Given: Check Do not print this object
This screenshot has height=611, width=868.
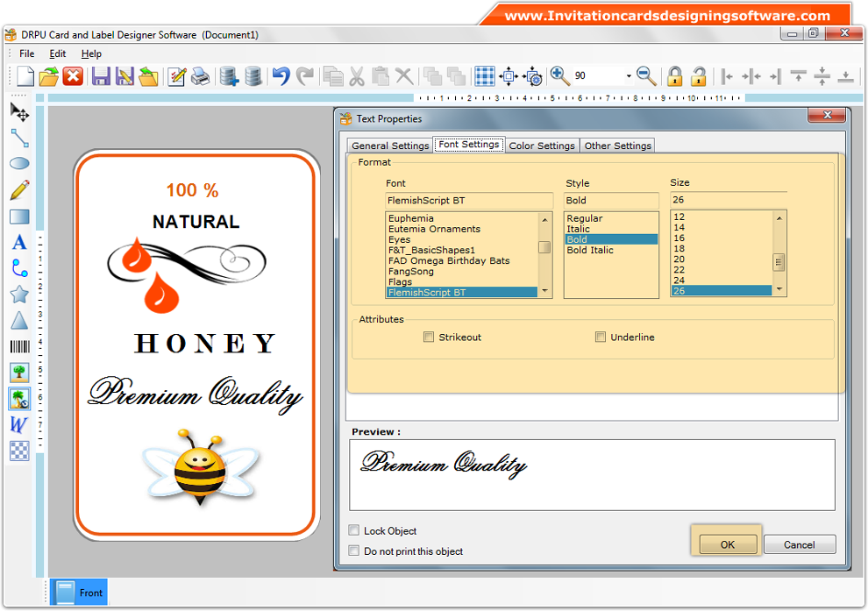Looking at the screenshot, I should tap(354, 550).
